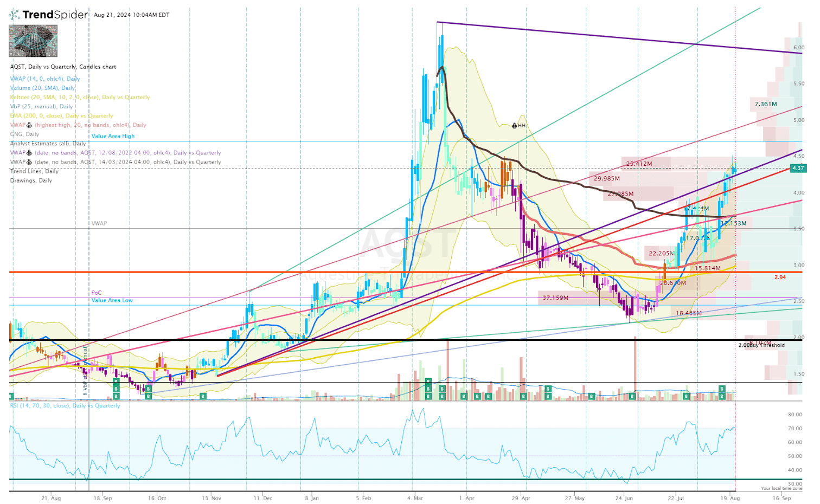
Task: Hide the RSI (14, 70, 30) indicator
Action: click(65, 405)
